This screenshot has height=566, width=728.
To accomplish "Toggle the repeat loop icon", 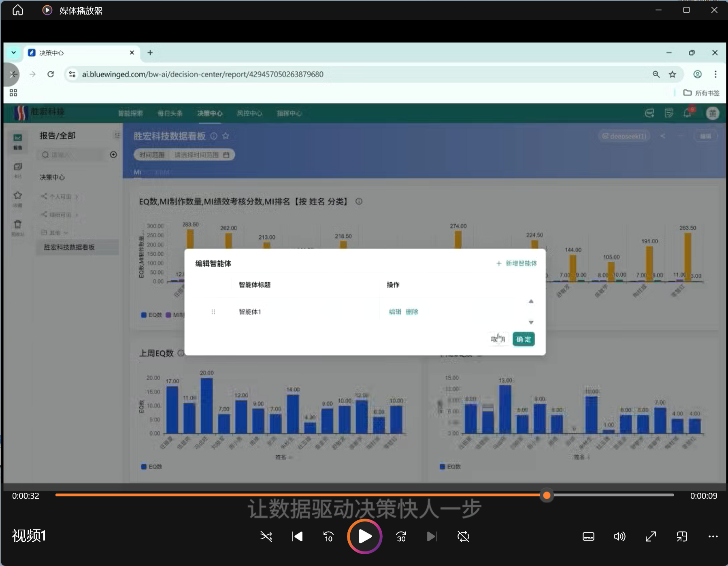I will [x=463, y=536].
